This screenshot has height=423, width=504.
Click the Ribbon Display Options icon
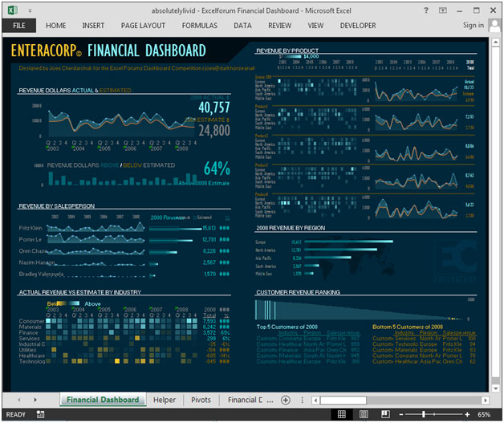click(443, 10)
